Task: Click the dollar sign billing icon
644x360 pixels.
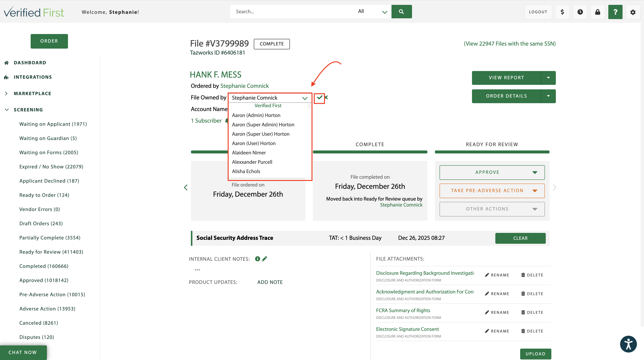Action: click(x=562, y=12)
